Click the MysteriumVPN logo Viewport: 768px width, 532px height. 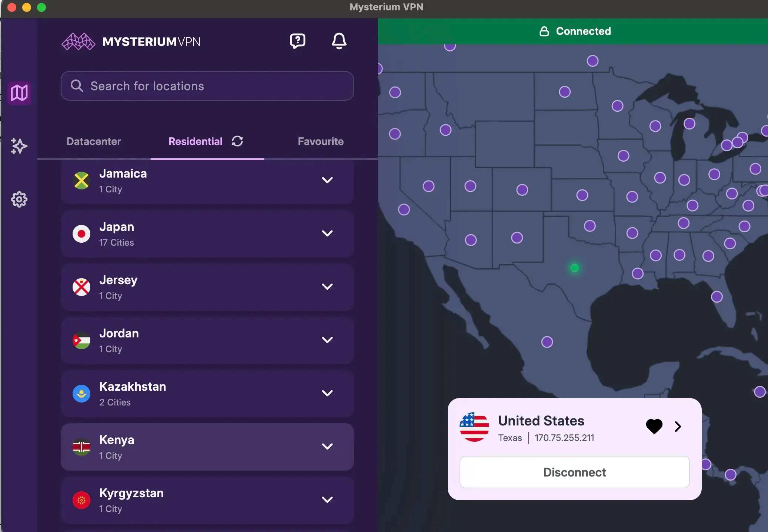pos(131,41)
